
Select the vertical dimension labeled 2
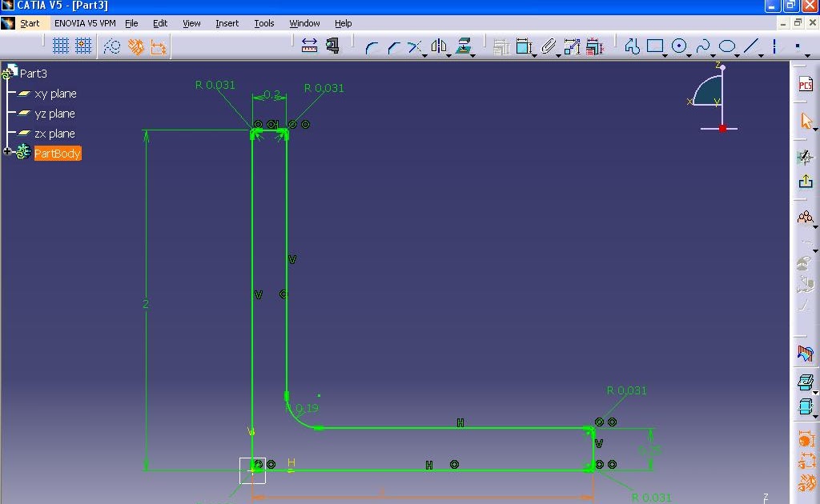coord(146,304)
